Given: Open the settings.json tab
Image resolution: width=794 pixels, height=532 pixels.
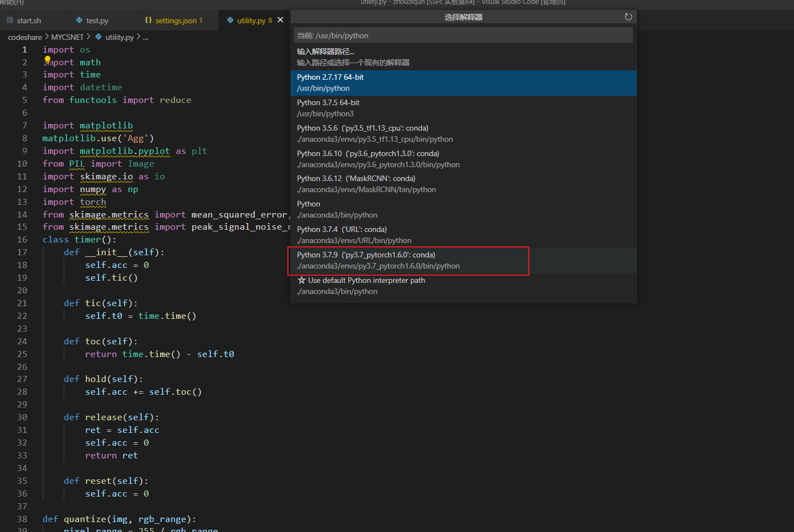Looking at the screenshot, I should coord(178,20).
